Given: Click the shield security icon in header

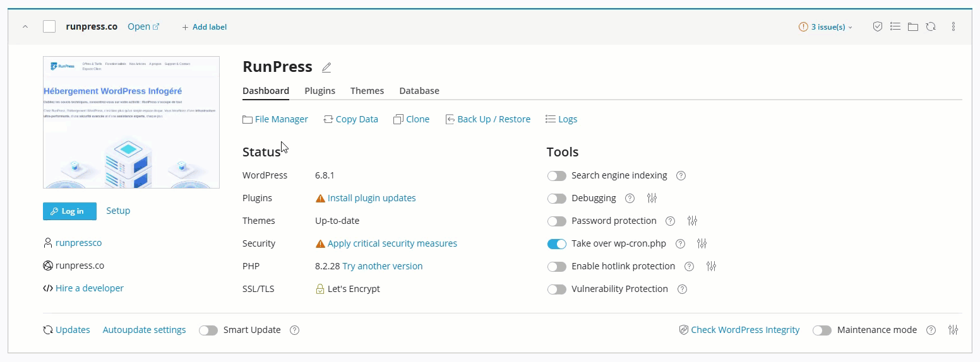Looking at the screenshot, I should coord(877,26).
